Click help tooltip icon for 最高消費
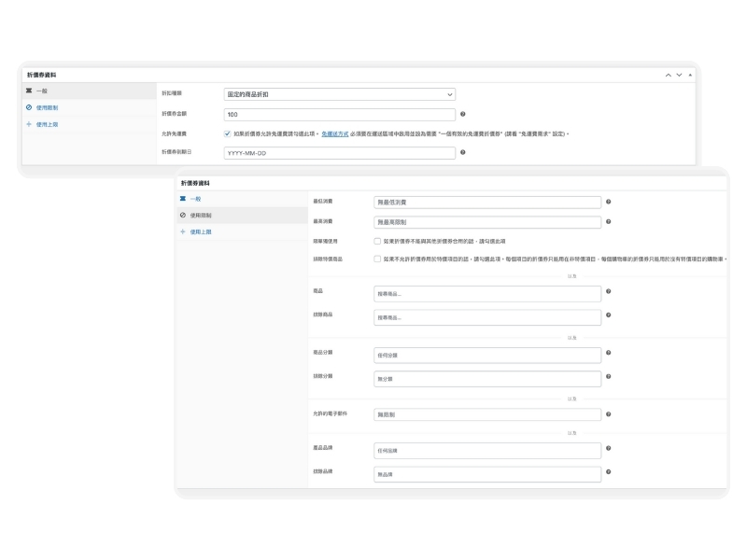The image size is (747, 560). (x=609, y=222)
